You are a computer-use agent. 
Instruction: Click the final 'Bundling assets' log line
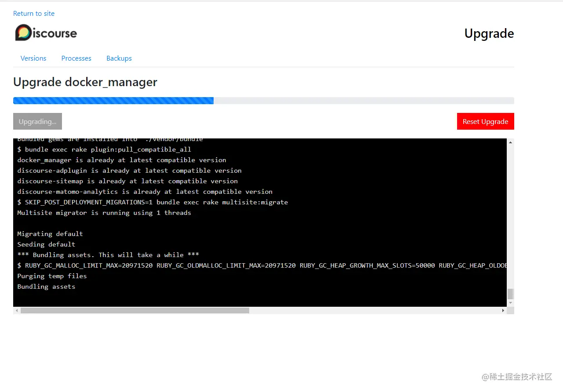tap(46, 287)
